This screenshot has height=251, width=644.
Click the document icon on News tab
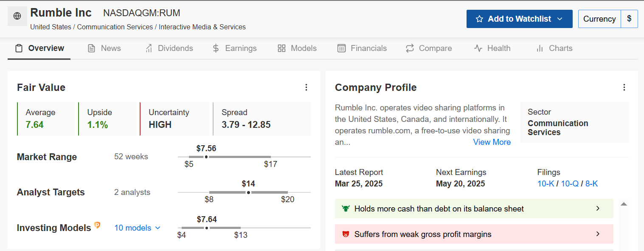tap(91, 48)
